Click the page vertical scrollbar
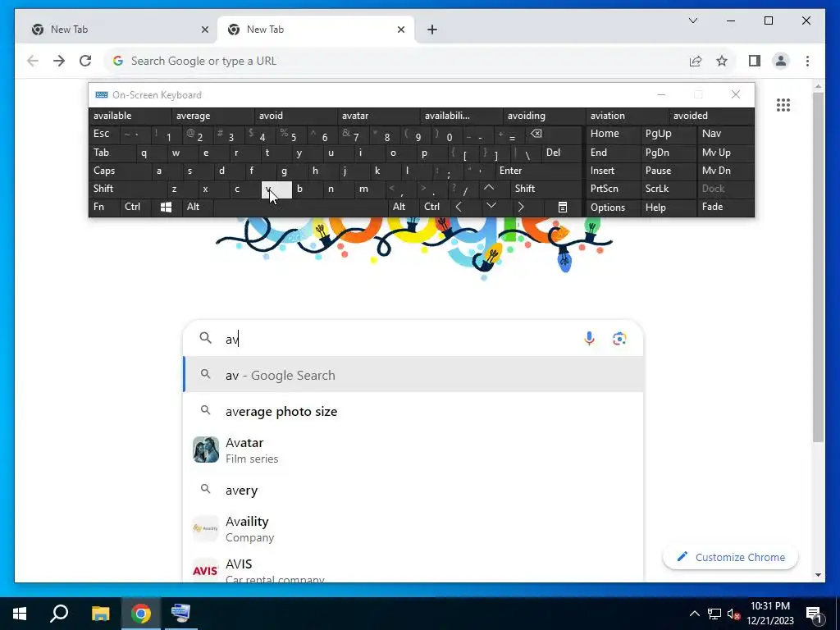 (818, 268)
